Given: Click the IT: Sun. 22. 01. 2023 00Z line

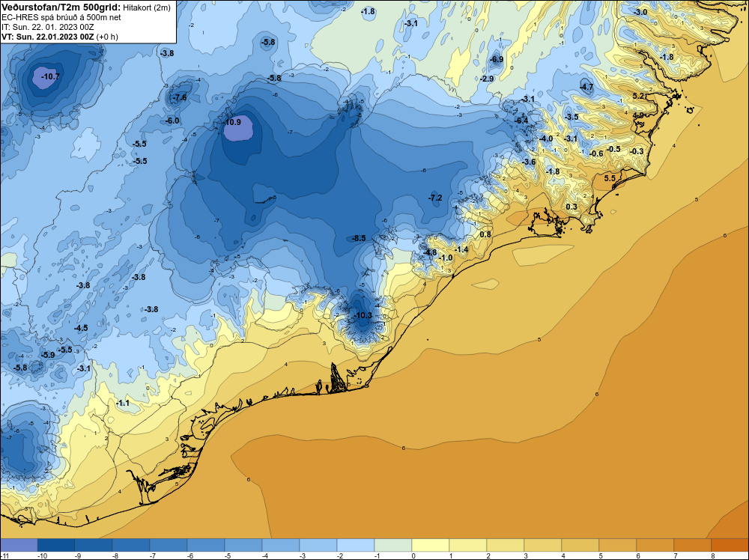Looking at the screenshot, I should (x=48, y=27).
